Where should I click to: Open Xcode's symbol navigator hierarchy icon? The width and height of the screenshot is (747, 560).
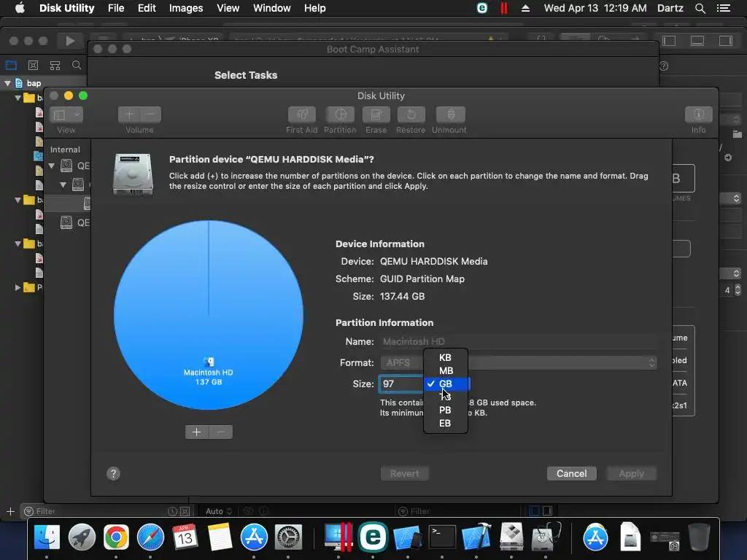55,65
